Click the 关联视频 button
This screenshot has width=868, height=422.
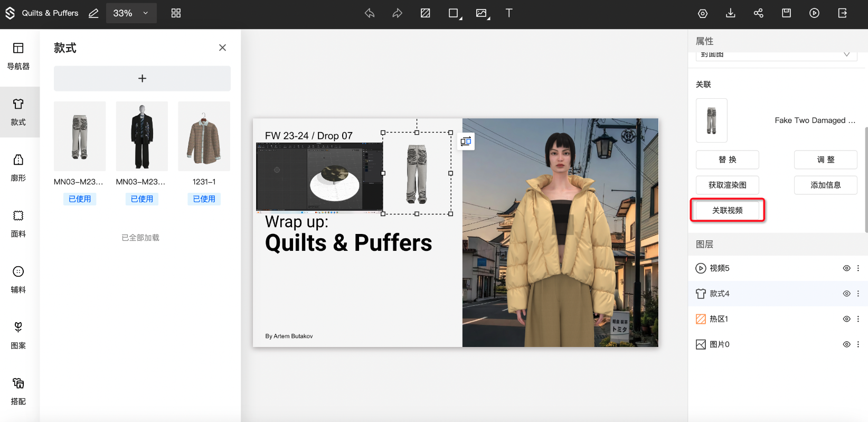tap(727, 210)
